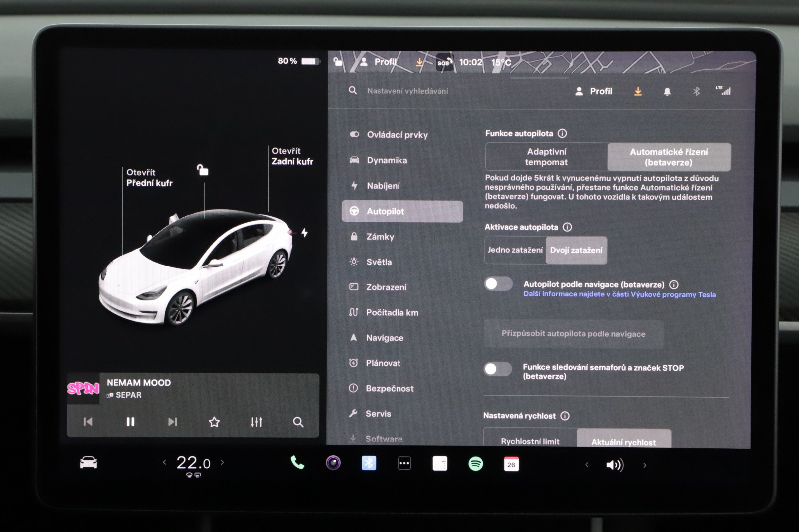Open the dashcam camera app
This screenshot has width=799, height=532.
[333, 463]
